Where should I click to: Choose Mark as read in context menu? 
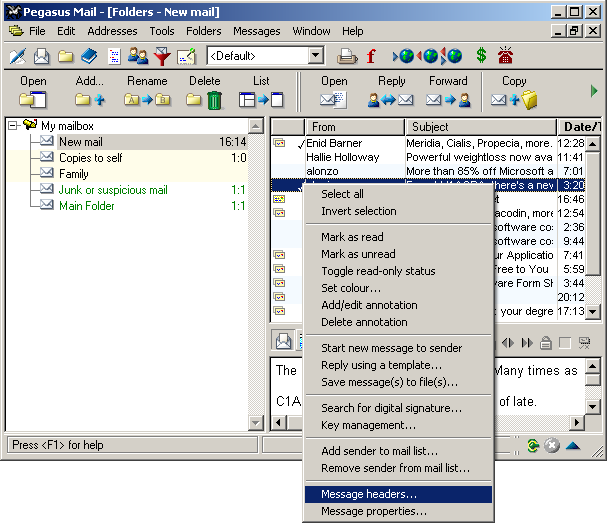(x=352, y=237)
